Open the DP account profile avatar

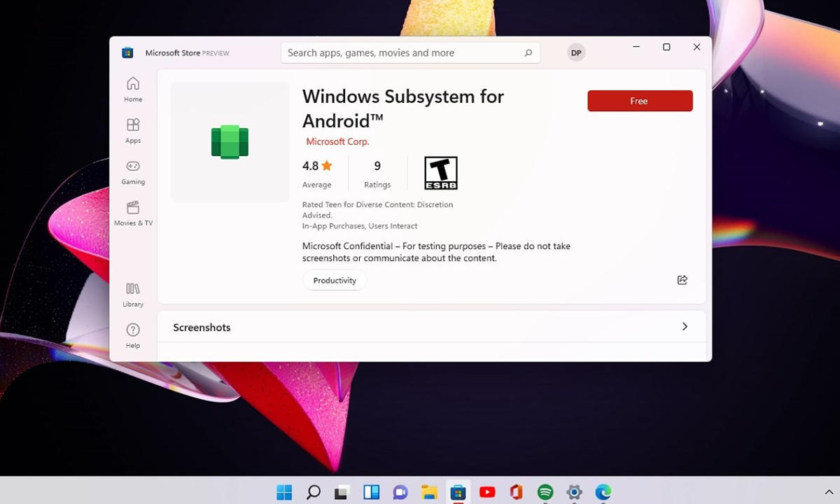coord(575,52)
